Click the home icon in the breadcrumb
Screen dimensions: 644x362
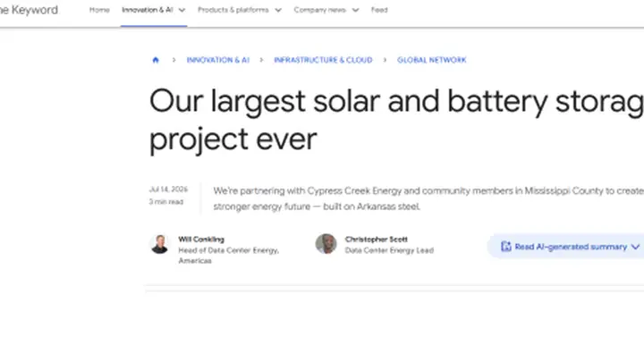pos(156,60)
